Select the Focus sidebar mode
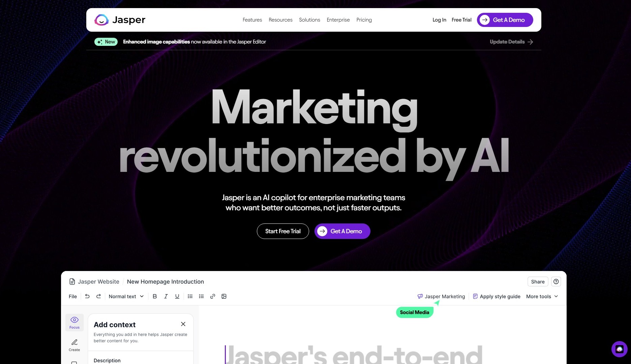The image size is (631, 364). coord(74,322)
